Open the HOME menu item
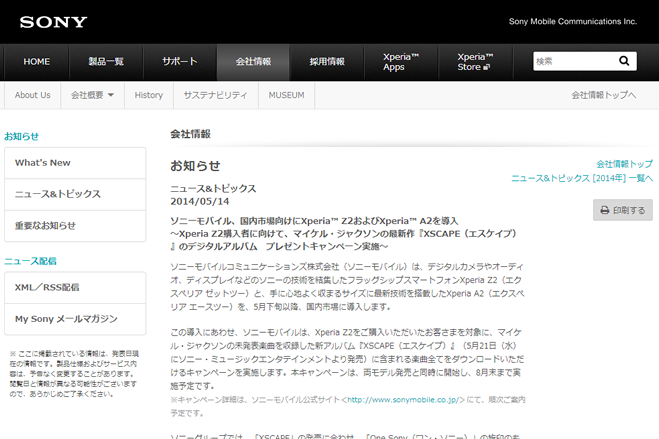659x439 pixels. (37, 62)
